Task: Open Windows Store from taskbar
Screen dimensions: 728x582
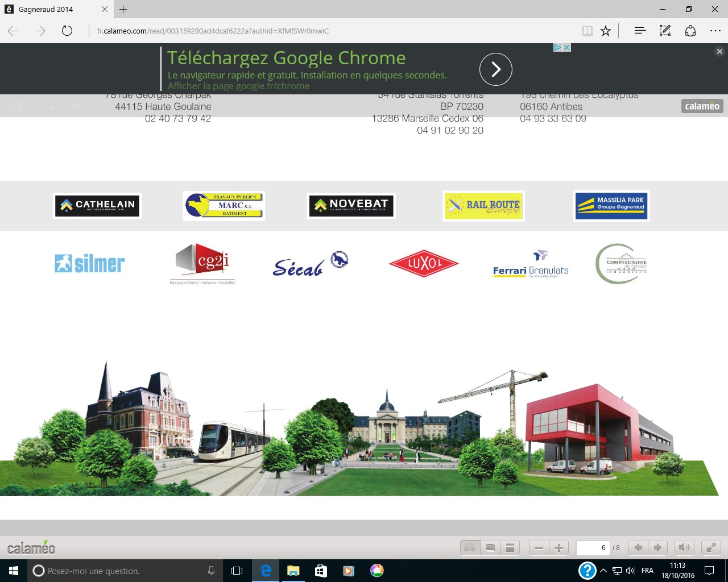Action: [x=321, y=571]
